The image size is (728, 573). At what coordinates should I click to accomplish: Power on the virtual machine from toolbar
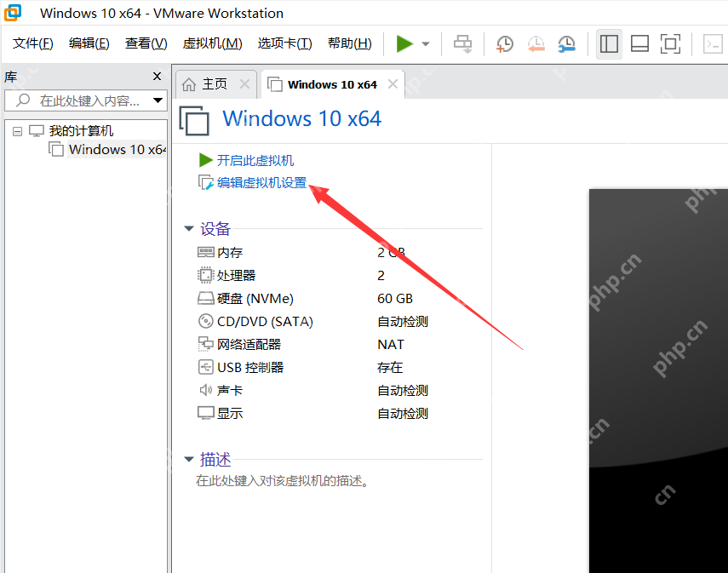[404, 43]
